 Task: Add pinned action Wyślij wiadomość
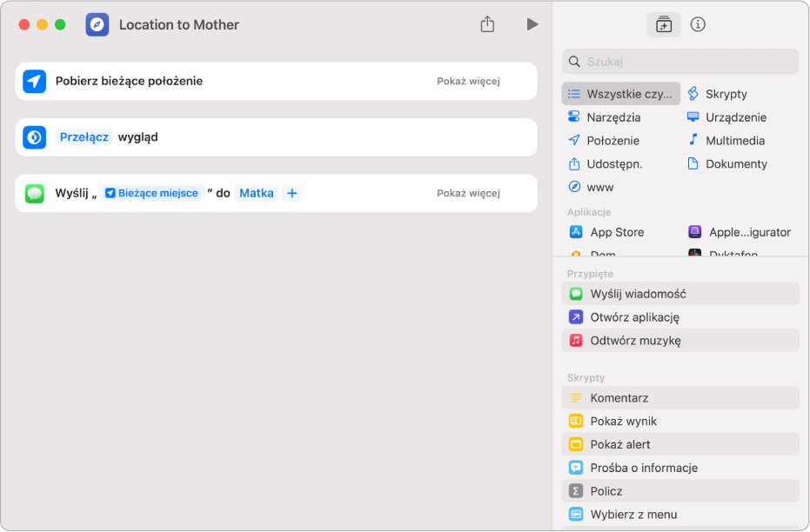coord(680,294)
